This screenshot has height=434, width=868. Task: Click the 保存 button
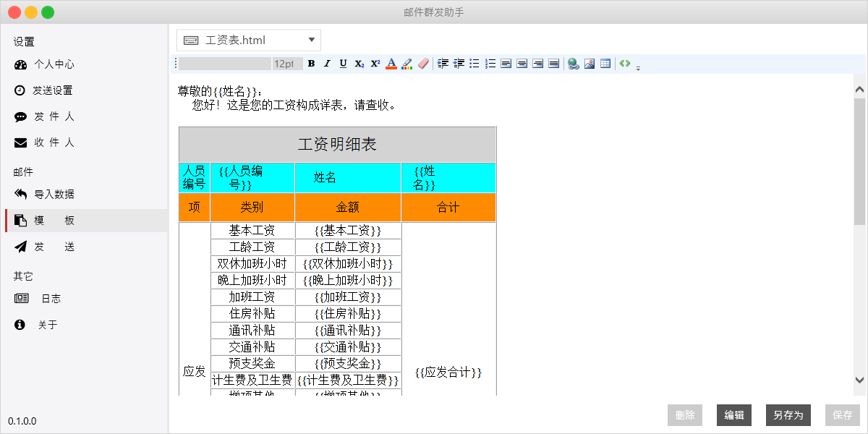843,415
